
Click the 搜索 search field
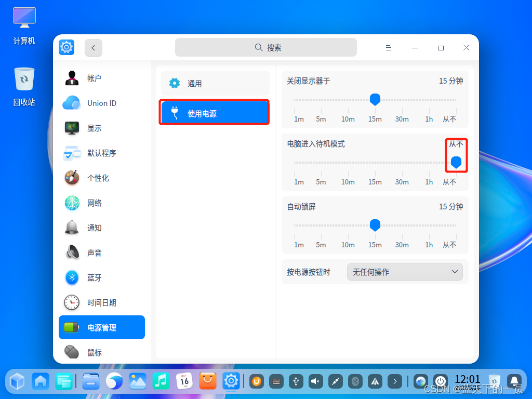coord(265,47)
